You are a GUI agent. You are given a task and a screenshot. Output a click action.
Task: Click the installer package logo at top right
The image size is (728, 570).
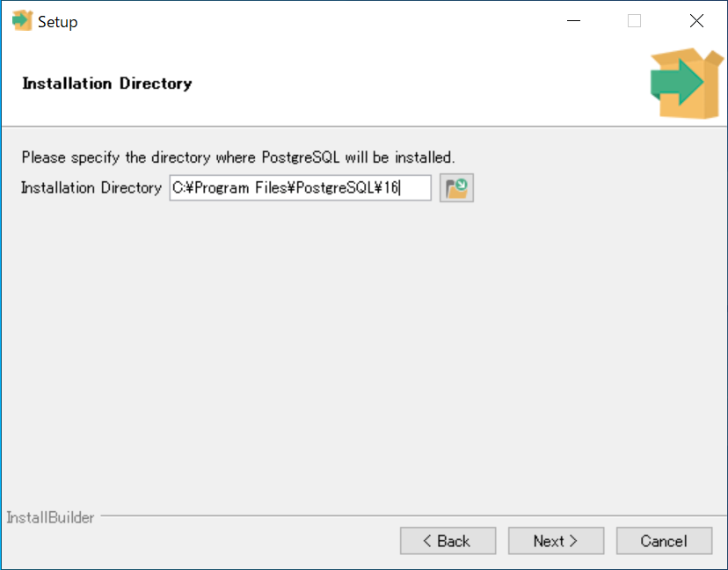[684, 82]
